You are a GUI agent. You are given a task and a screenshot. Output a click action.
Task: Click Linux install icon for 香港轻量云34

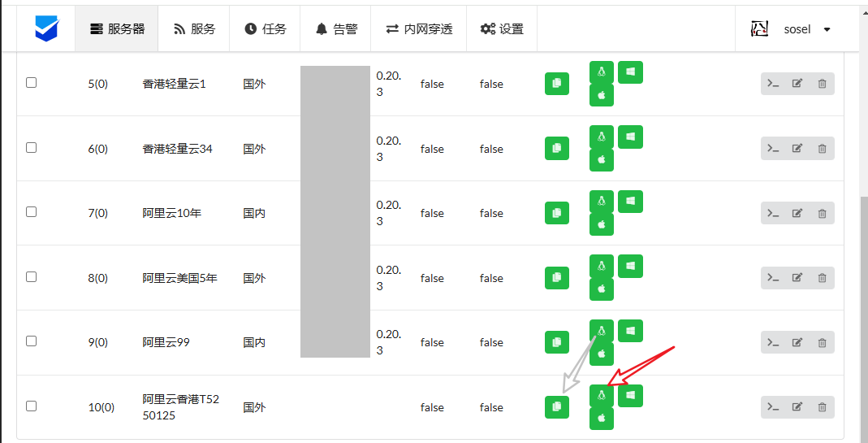point(602,137)
